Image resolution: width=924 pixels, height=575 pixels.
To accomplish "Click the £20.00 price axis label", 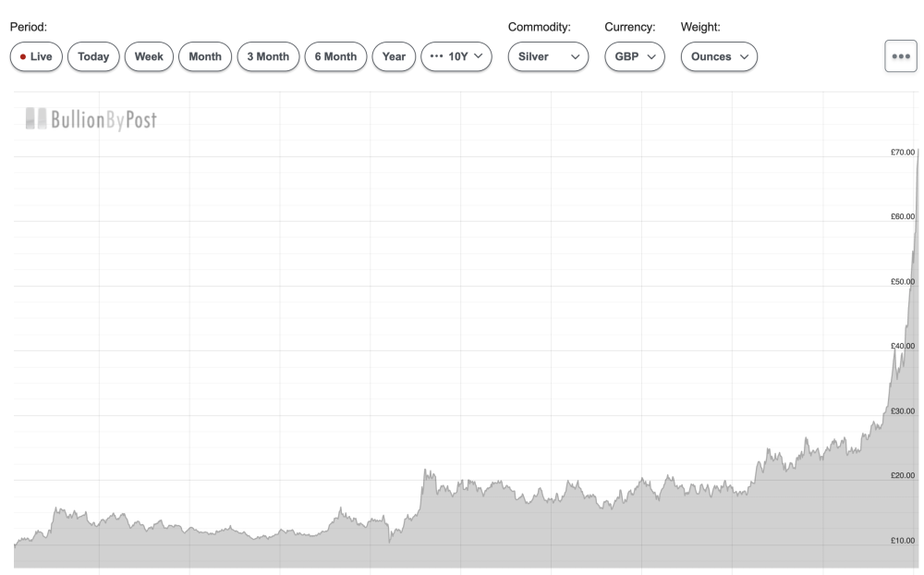I will pos(902,475).
